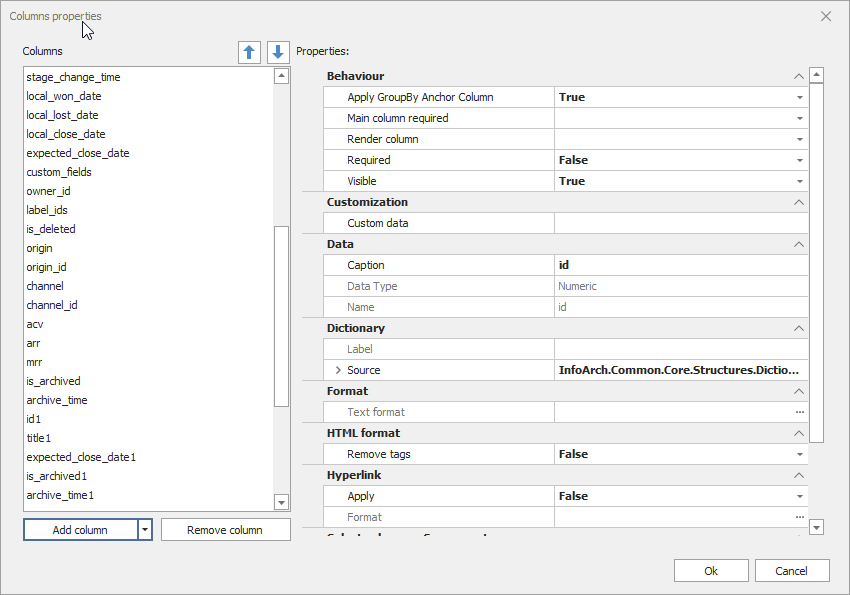Viewport: 850px width, 595px height.
Task: Click the Remove column button
Action: 225,530
